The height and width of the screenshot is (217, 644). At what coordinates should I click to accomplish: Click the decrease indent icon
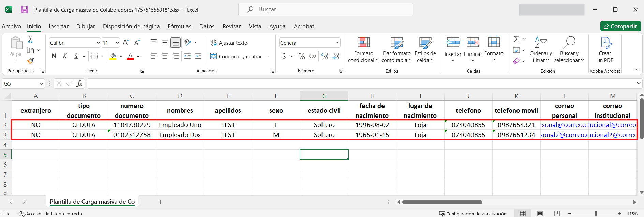[188, 56]
